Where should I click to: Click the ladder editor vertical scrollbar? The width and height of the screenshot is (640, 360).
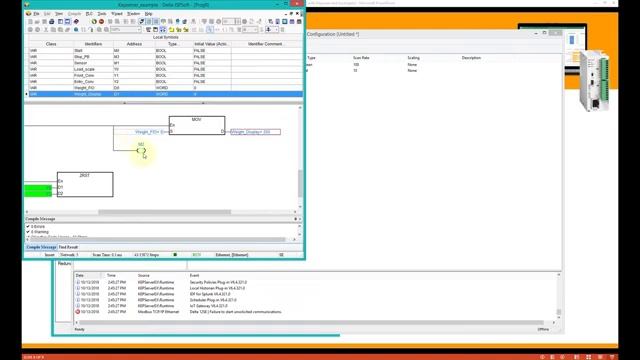300,183
